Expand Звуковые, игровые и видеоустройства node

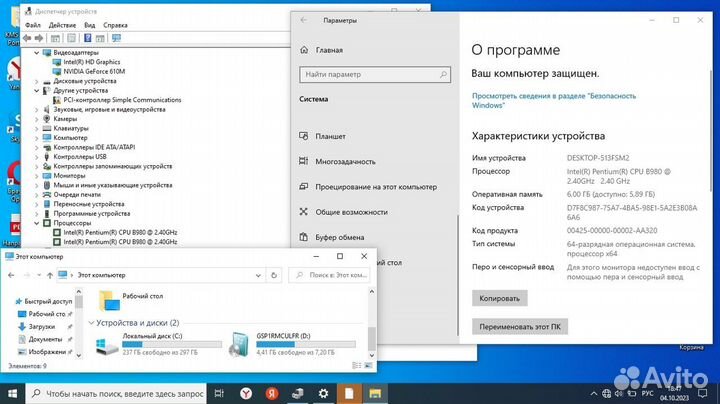click(x=37, y=110)
